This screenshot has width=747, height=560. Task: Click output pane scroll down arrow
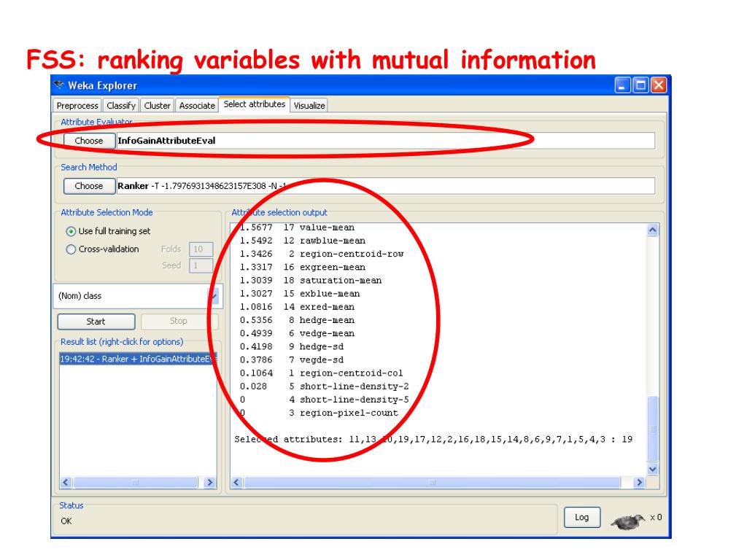coord(653,469)
